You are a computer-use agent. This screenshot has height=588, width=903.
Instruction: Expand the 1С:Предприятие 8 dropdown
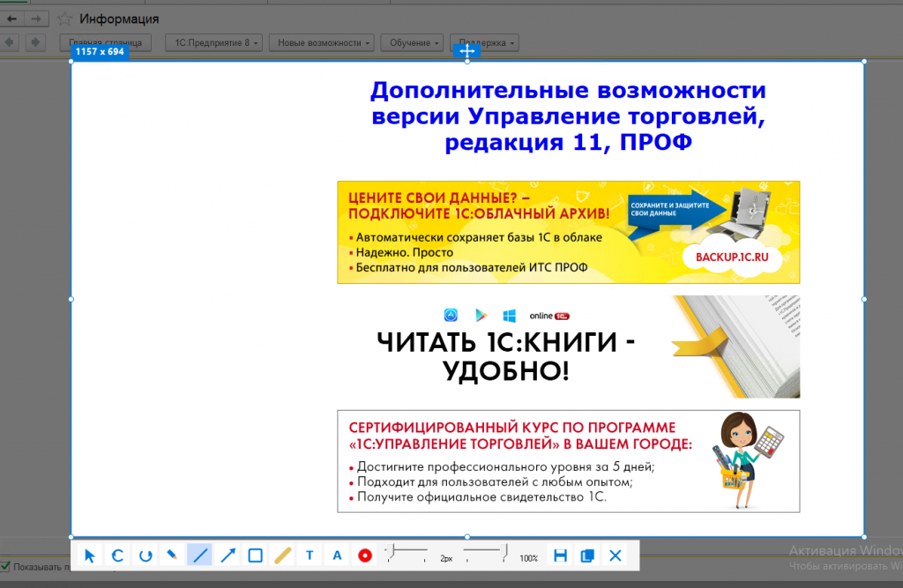[213, 42]
